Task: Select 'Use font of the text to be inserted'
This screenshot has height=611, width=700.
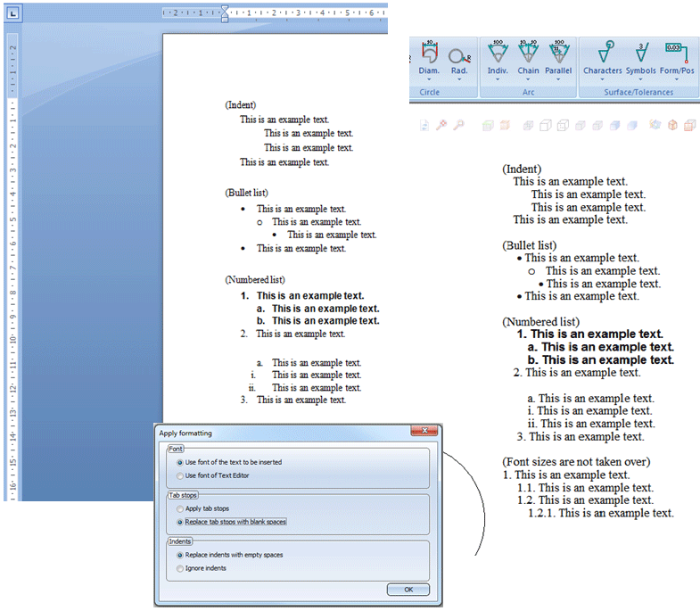Action: click(229, 462)
